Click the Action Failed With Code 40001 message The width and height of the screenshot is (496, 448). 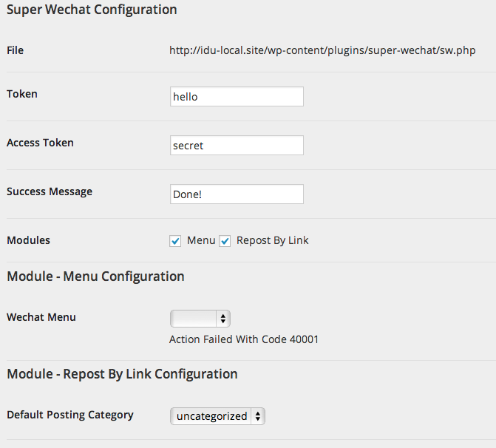click(x=244, y=339)
